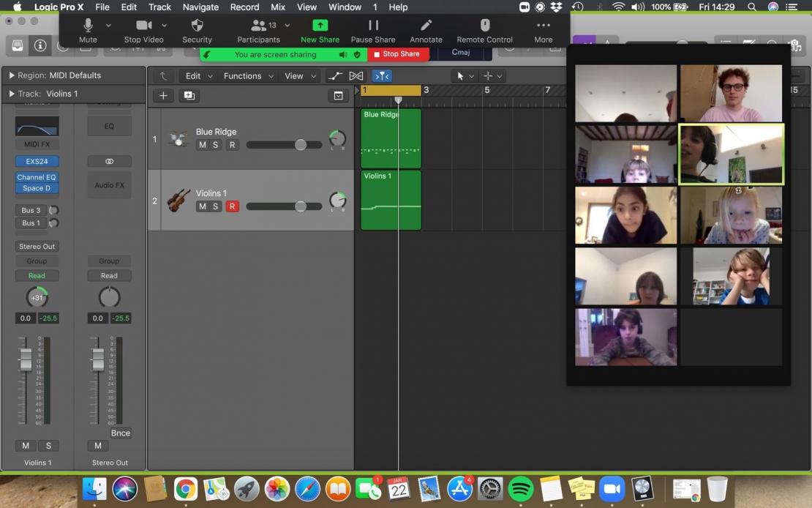The image size is (812, 508).
Task: Click the duplicate track icon
Action: (x=189, y=96)
